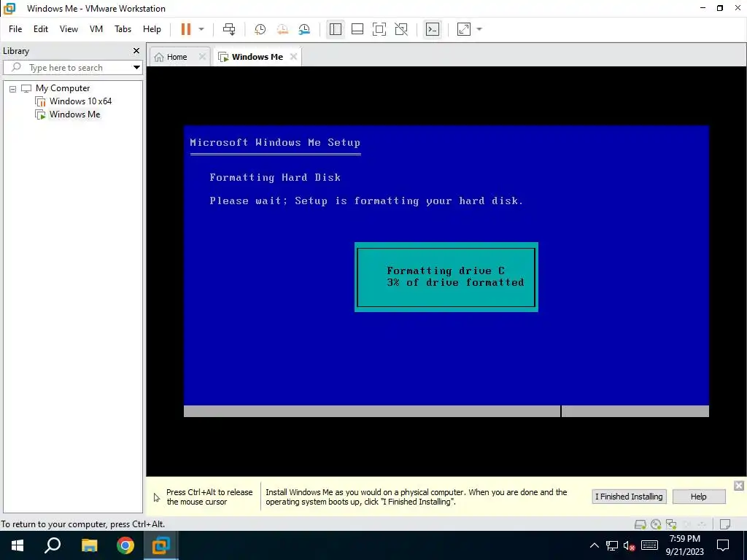This screenshot has width=747, height=560.
Task: Open the touch keyboard tray icon
Action: (x=649, y=545)
